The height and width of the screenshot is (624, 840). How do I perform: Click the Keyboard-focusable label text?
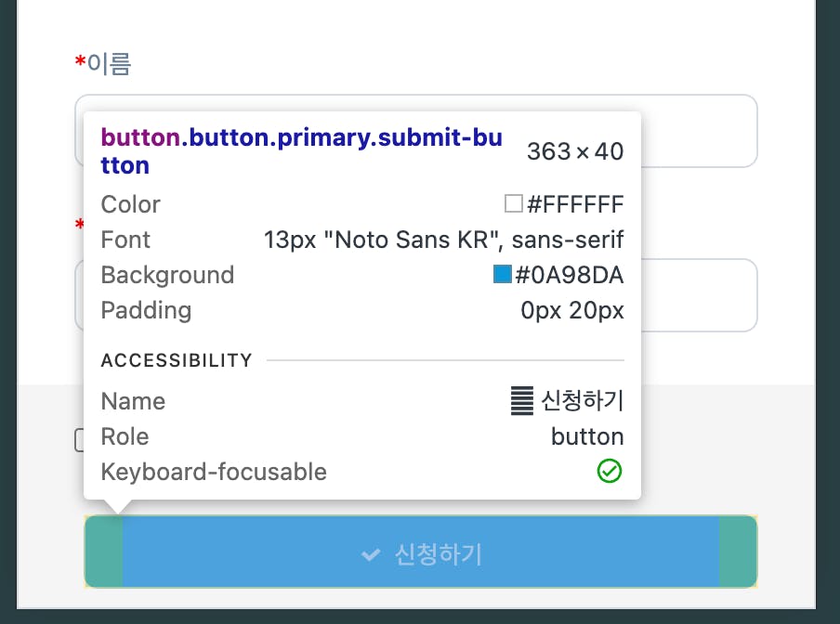coord(214,472)
